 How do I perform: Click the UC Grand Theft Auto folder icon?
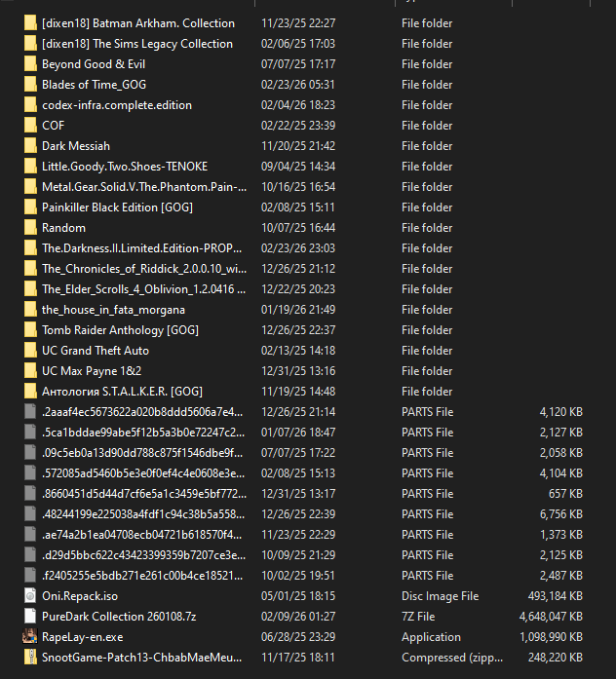coord(30,351)
